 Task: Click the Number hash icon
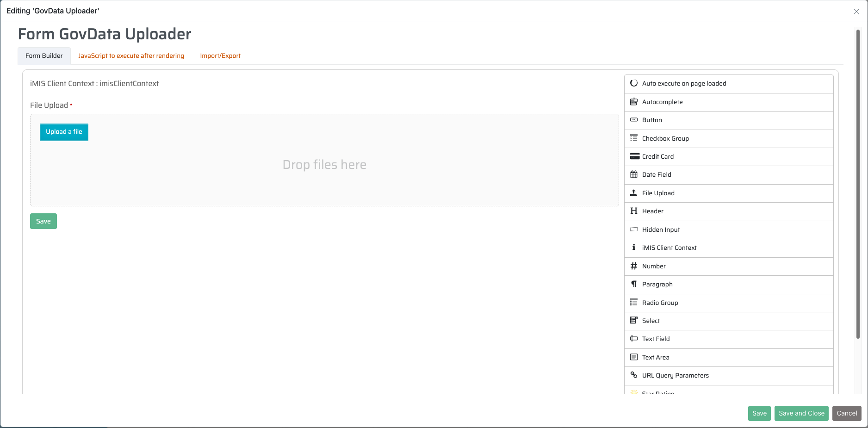[x=634, y=266]
